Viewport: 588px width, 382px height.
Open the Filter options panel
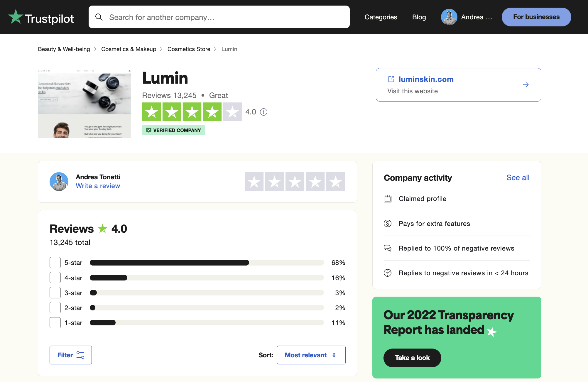coord(70,355)
